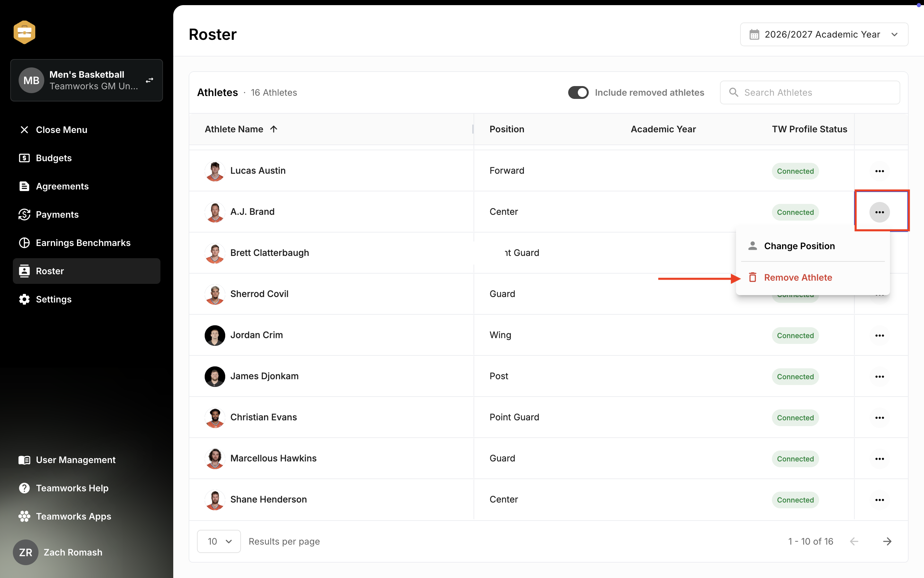Open the User Management page

[x=87, y=460]
